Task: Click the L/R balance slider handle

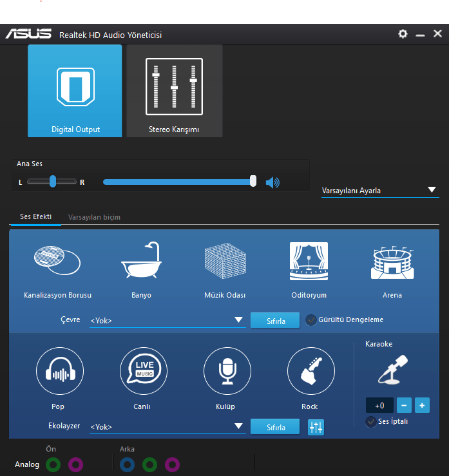Action: (53, 181)
